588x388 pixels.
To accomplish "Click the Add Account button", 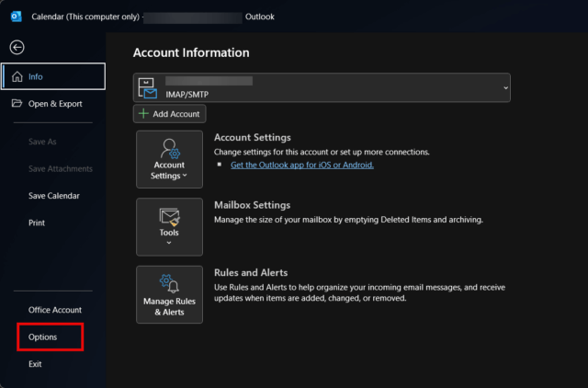I will coord(169,114).
